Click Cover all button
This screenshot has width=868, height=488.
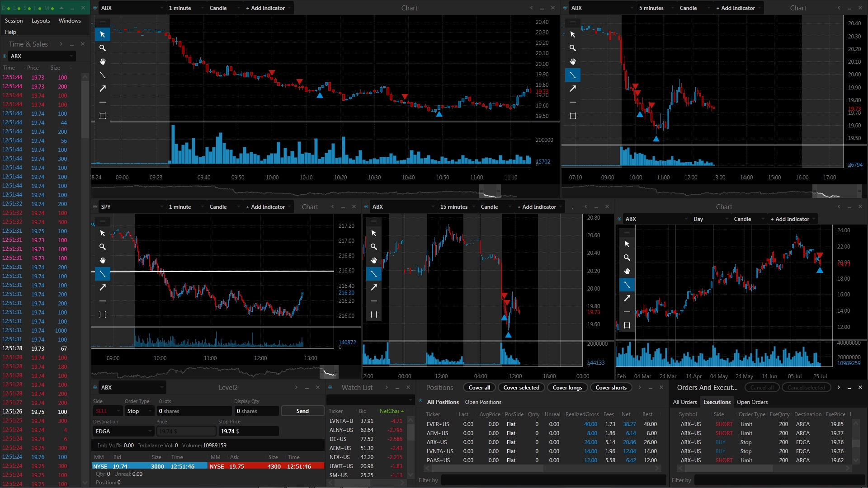click(x=479, y=388)
